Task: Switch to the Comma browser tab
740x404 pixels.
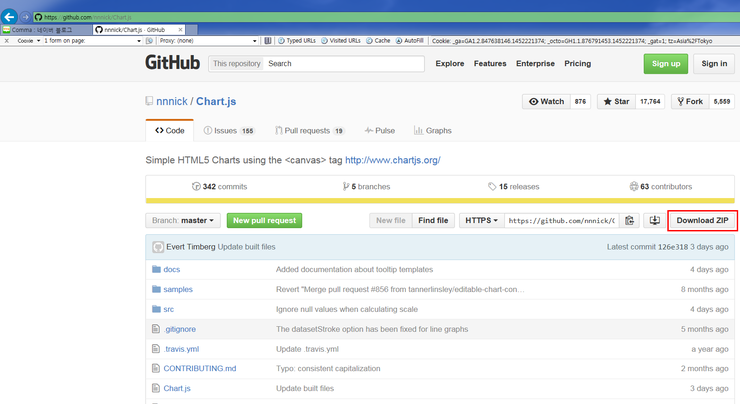Action: [x=46, y=30]
